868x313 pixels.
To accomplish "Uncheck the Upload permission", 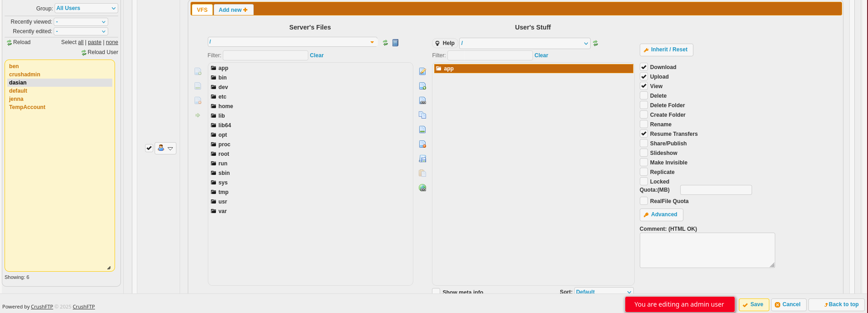I will (x=644, y=77).
